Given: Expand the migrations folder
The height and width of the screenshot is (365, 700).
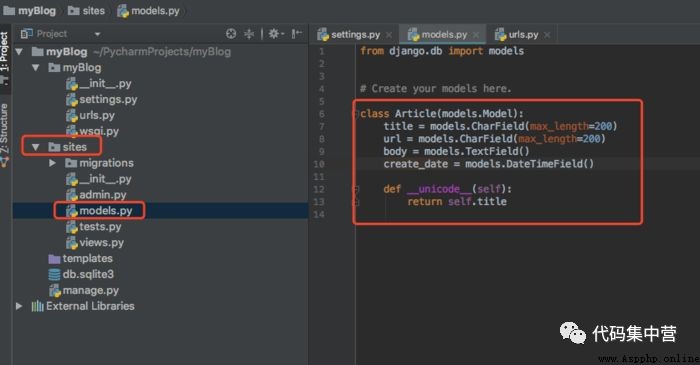Looking at the screenshot, I should pyautogui.click(x=52, y=163).
